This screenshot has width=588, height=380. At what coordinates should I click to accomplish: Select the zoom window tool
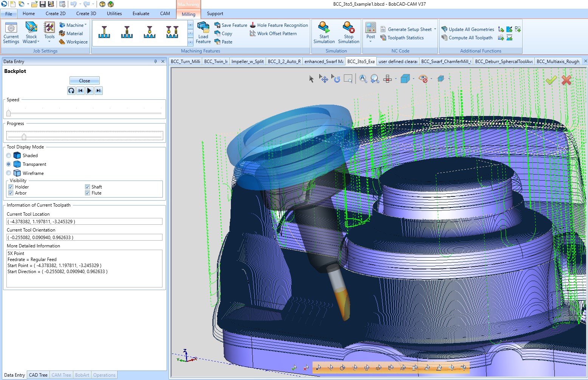[x=348, y=79]
